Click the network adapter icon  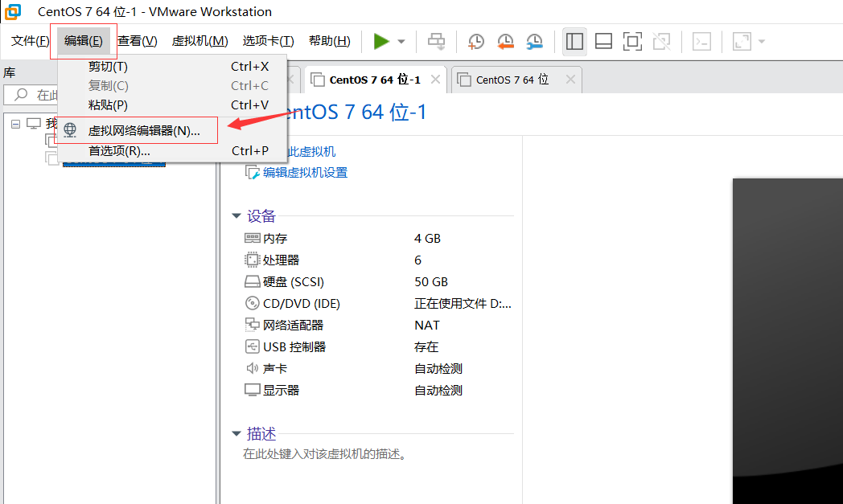point(252,325)
